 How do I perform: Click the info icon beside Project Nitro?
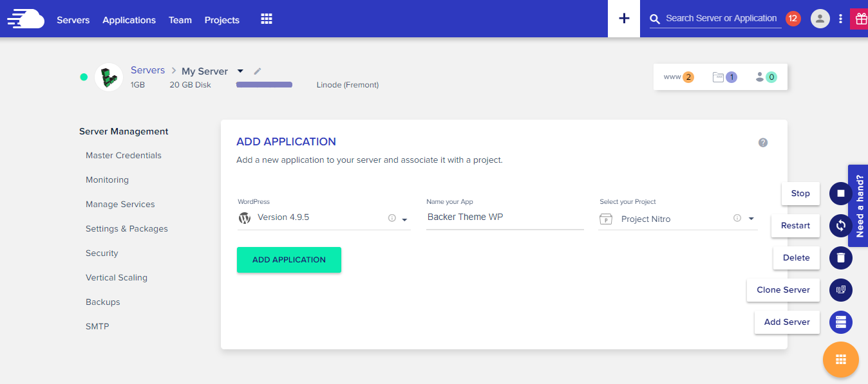pyautogui.click(x=737, y=218)
